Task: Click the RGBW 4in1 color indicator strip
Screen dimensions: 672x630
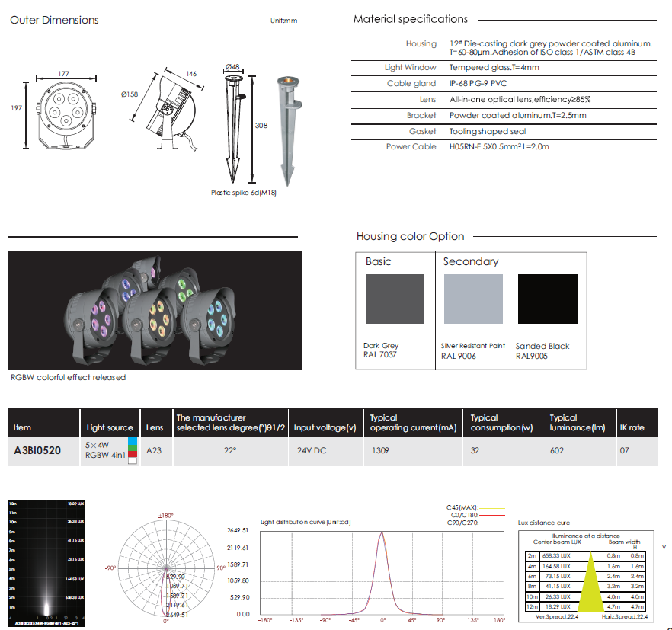Action: pyautogui.click(x=133, y=450)
